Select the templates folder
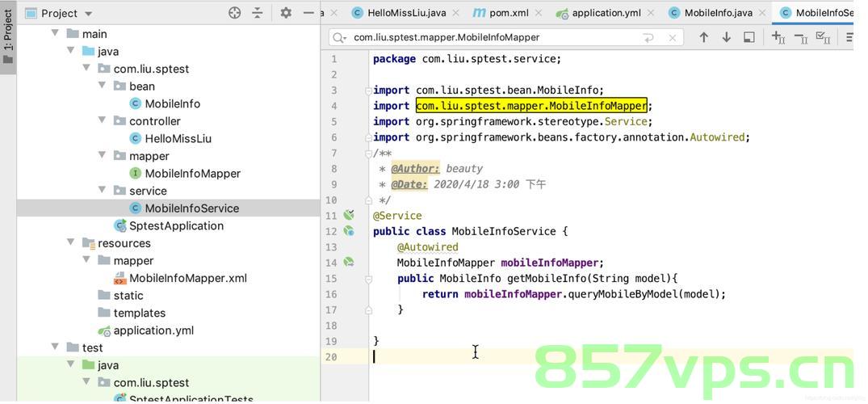This screenshot has height=404, width=868. click(x=139, y=314)
